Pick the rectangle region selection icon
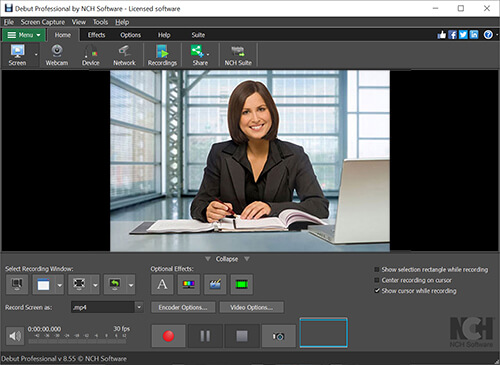The image size is (500, 365). point(79,284)
